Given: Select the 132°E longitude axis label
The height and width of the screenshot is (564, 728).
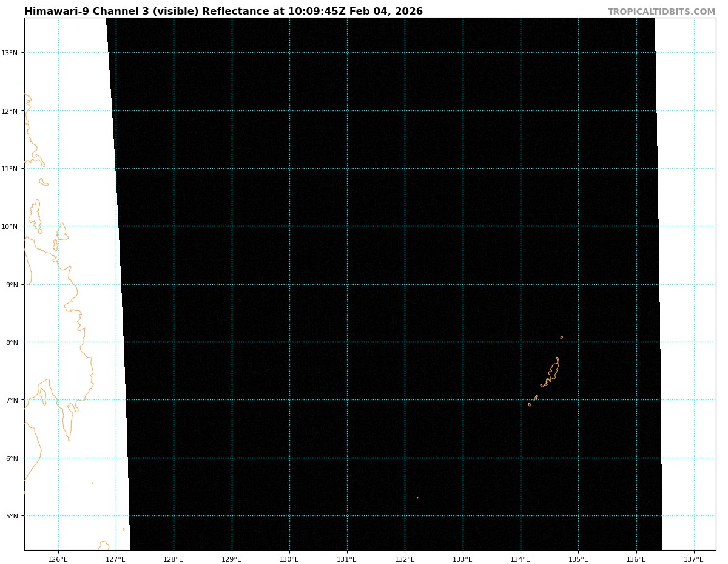Looking at the screenshot, I should coord(405,559).
